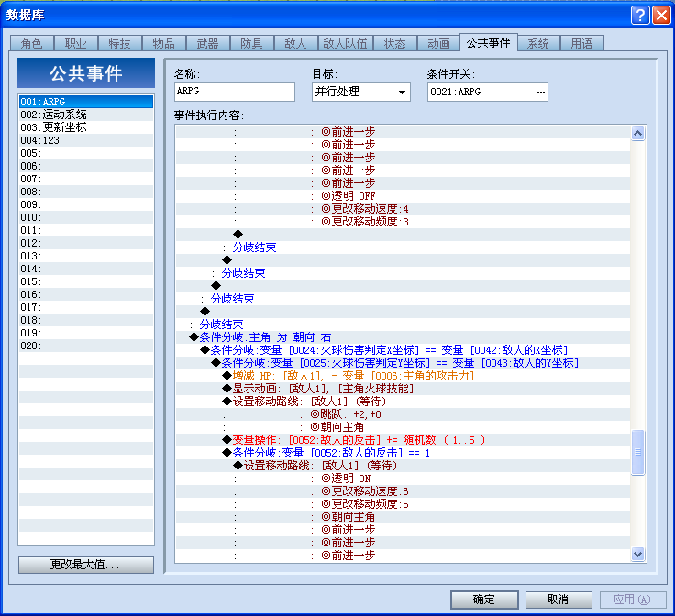Click the 取消 button

click(x=559, y=599)
